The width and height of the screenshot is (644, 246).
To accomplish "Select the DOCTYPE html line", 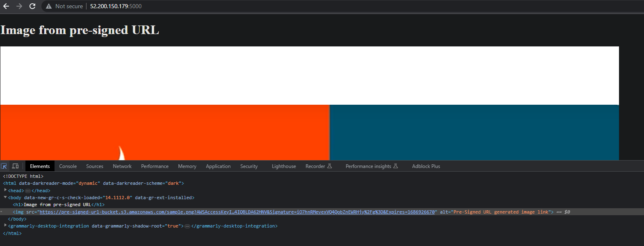I will [x=23, y=176].
